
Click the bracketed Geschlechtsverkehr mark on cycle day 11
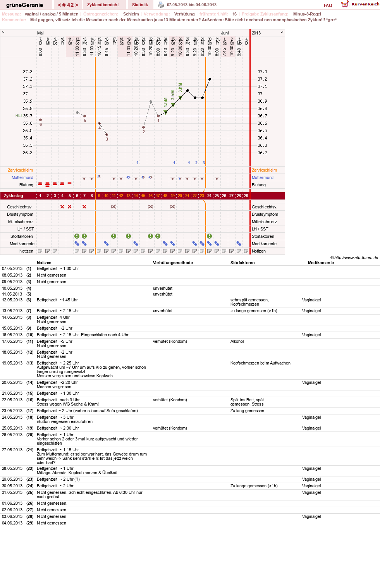[x=114, y=207]
